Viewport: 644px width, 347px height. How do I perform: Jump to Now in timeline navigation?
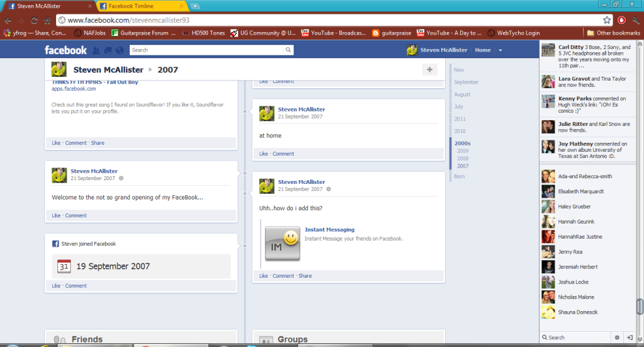(459, 70)
